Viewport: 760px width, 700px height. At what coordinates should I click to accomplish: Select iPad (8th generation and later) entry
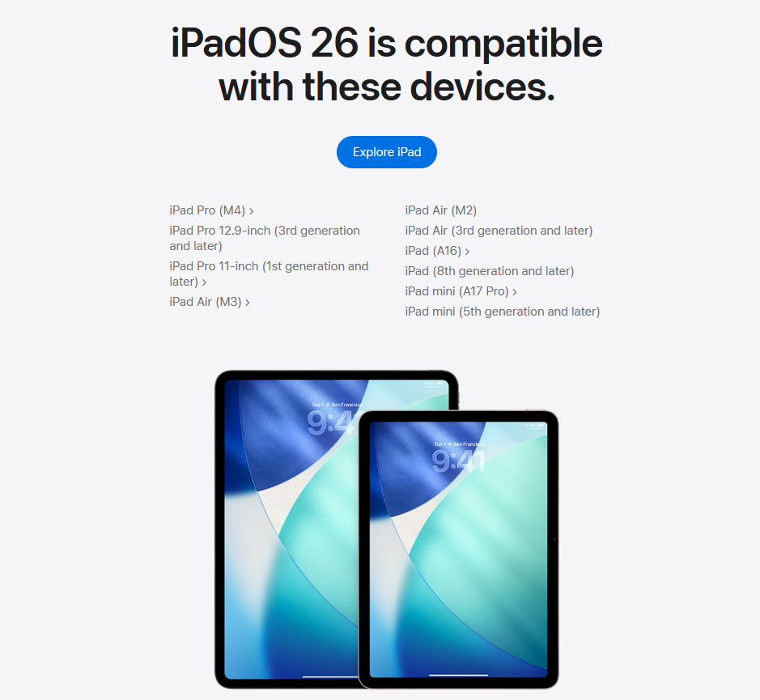pos(490,271)
